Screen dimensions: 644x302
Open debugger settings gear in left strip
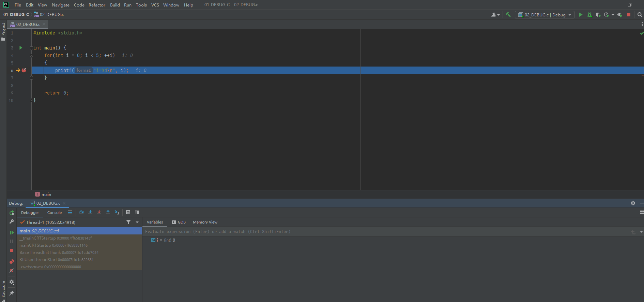(x=12, y=282)
